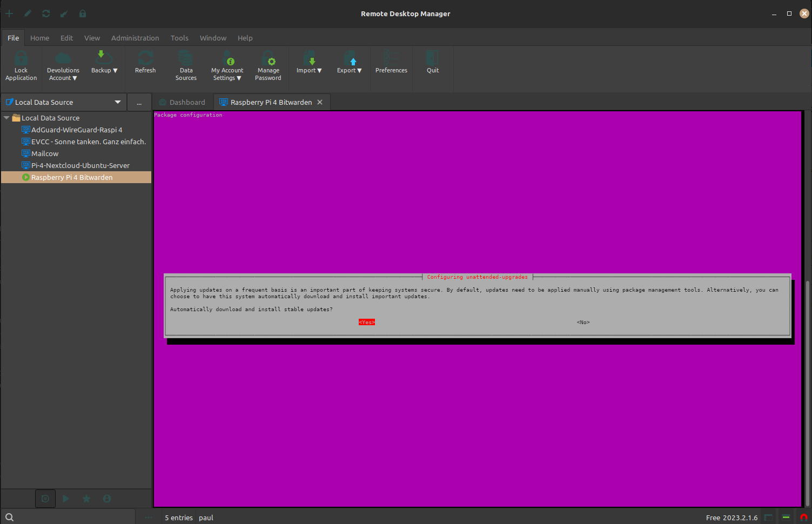812x524 pixels.
Task: Collapse the Local Data Source tree folder
Action: [x=6, y=118]
